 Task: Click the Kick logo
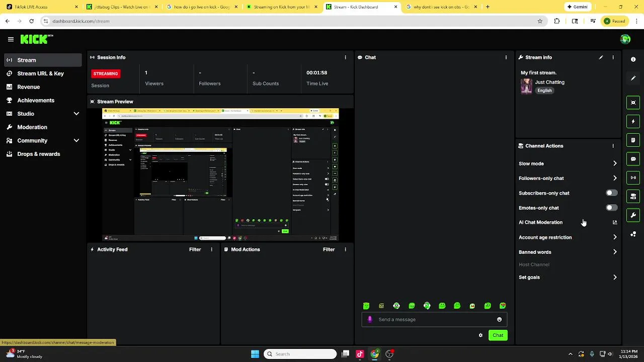pos(37,39)
